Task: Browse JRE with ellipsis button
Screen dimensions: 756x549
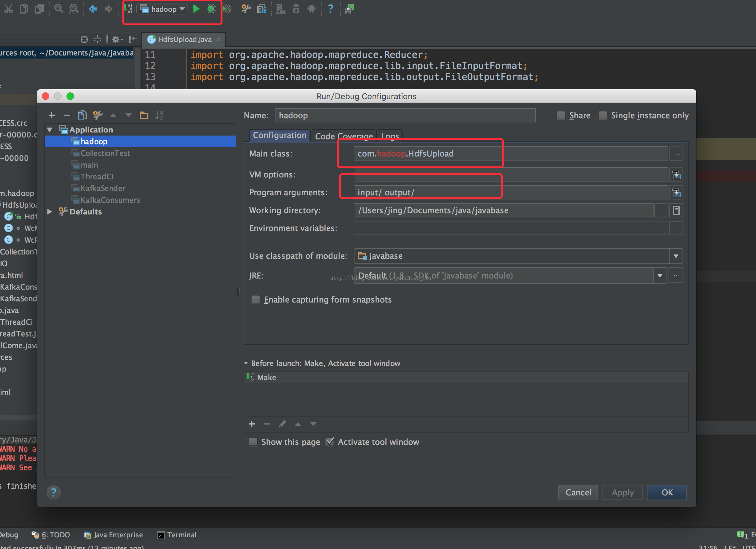Action: (x=676, y=276)
